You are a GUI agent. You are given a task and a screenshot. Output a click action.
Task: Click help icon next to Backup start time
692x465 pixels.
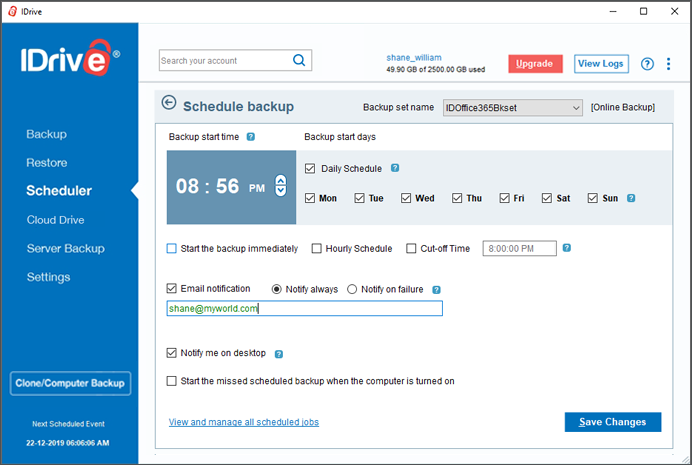coord(251,137)
